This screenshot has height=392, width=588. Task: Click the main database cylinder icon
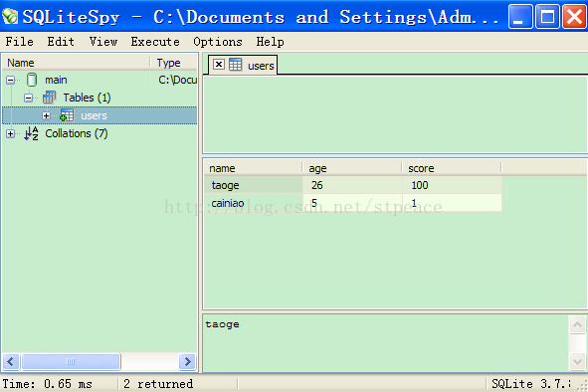coord(32,80)
